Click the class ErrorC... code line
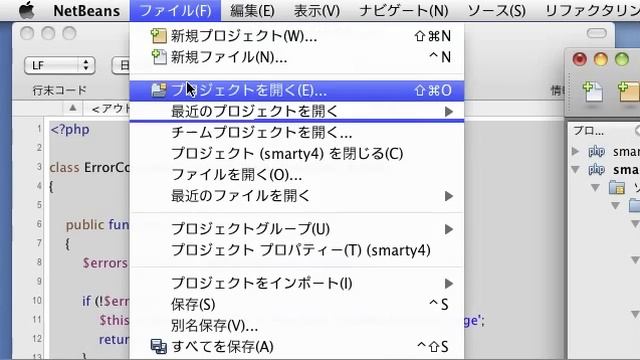 [90, 167]
